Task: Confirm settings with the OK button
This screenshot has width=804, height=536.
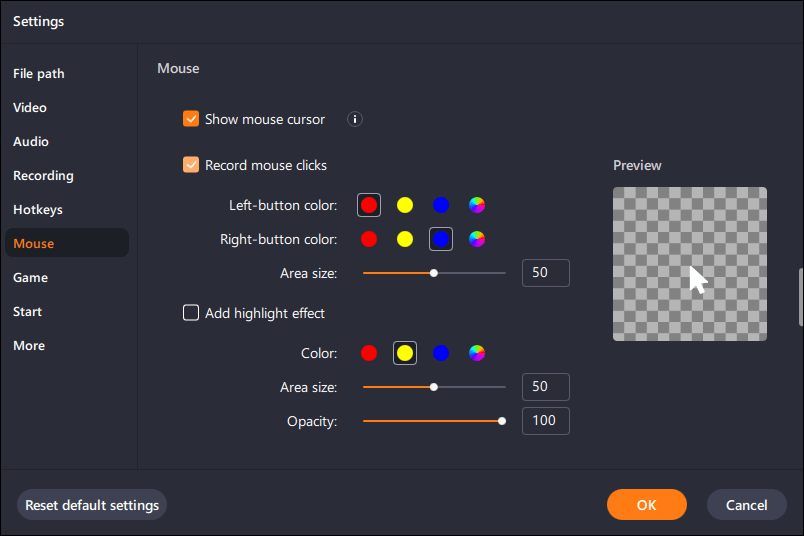Action: (647, 505)
